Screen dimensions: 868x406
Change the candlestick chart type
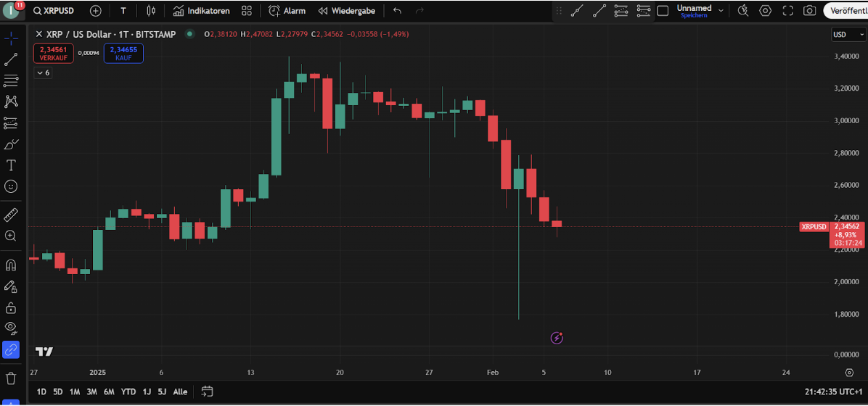click(x=151, y=11)
